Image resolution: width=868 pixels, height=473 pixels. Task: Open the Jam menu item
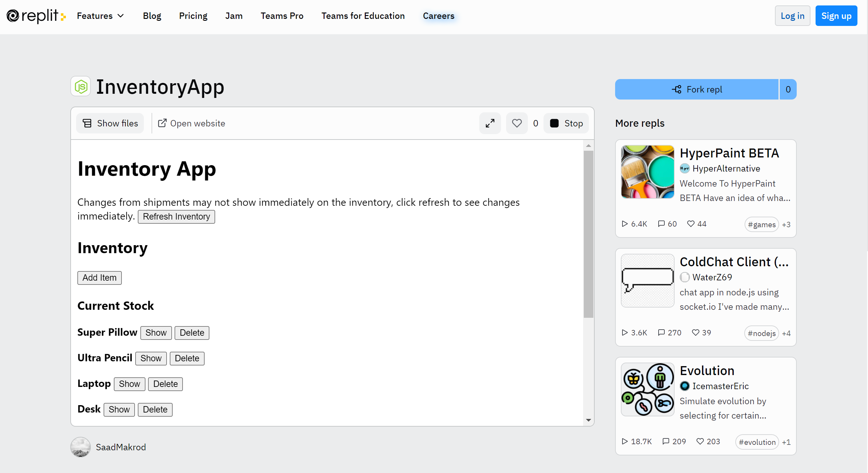pyautogui.click(x=234, y=16)
